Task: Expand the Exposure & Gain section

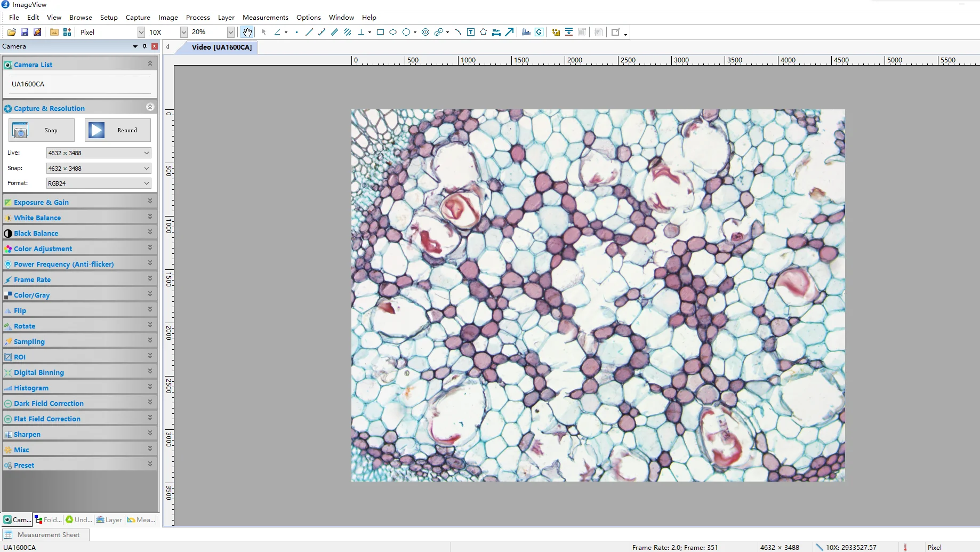Action: [x=80, y=202]
